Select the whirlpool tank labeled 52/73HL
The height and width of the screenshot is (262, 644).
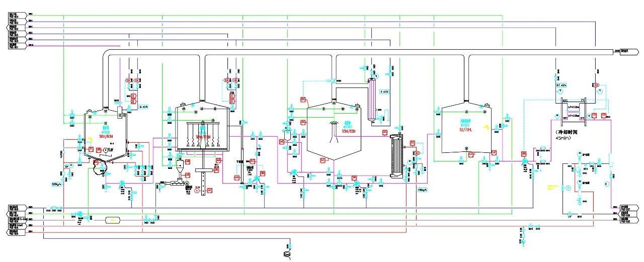click(466, 132)
